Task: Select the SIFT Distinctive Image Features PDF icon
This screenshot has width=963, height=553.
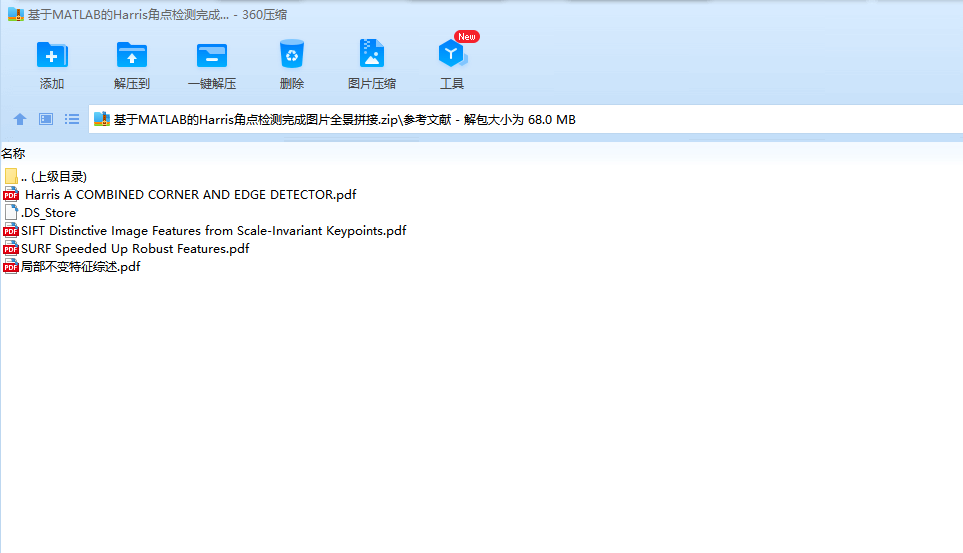Action: coord(10,231)
